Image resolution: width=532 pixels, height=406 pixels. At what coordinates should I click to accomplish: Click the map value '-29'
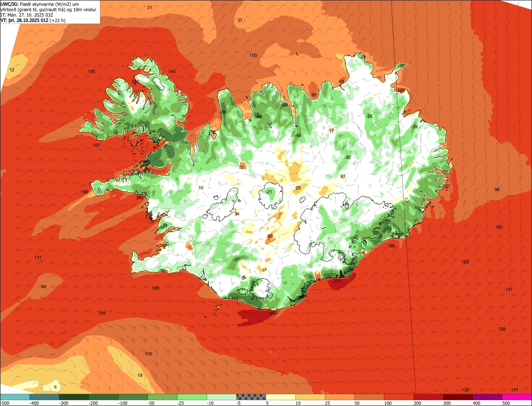point(369,116)
